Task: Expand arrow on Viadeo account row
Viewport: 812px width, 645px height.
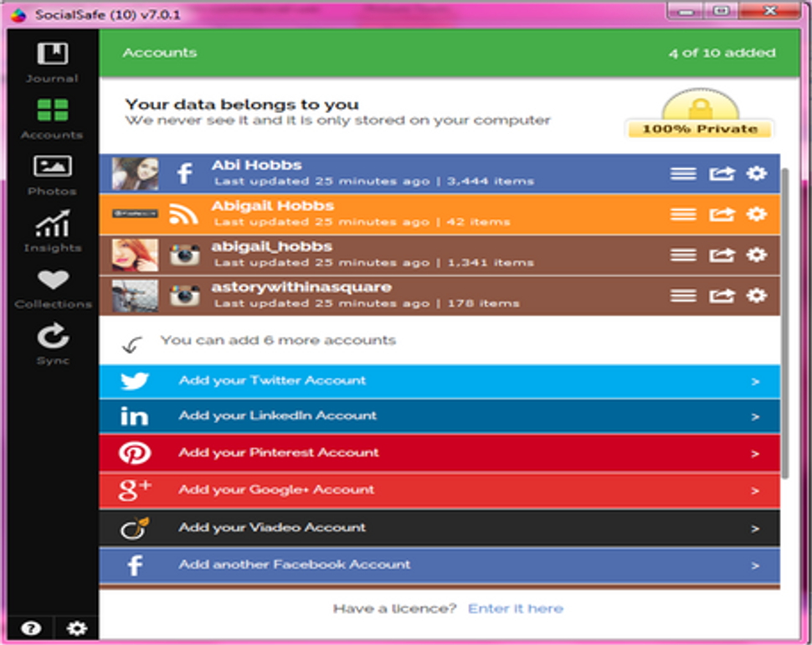Action: pos(755,529)
